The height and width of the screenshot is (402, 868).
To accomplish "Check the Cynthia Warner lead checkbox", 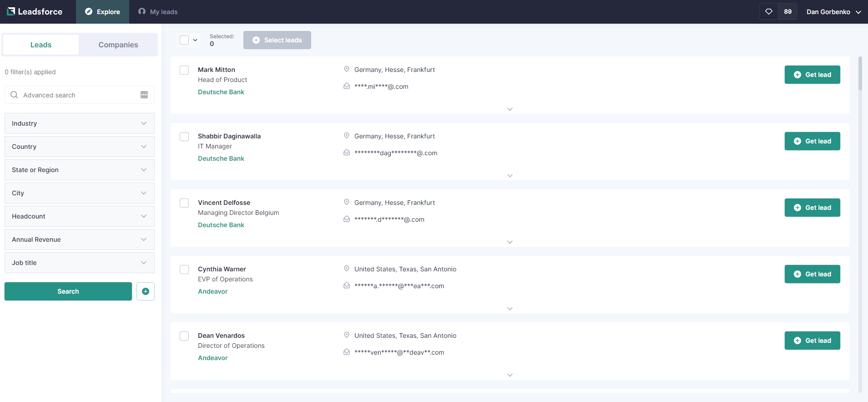I will tap(184, 270).
